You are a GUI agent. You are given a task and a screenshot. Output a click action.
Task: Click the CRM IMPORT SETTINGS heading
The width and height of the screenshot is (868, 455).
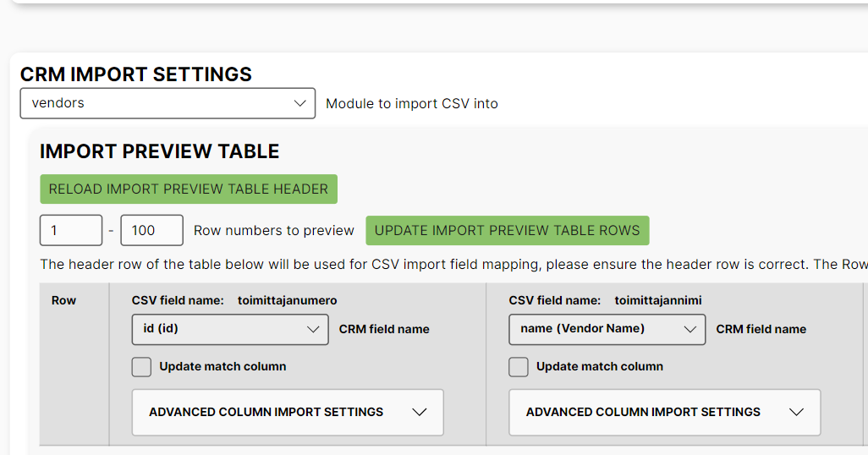tap(136, 74)
